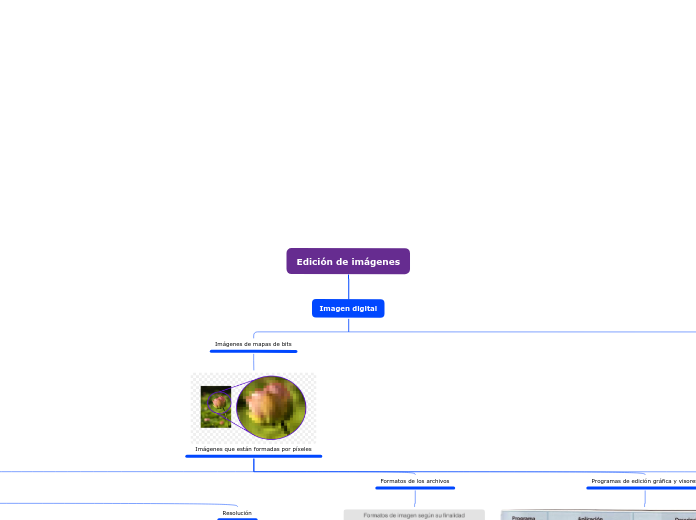Select 'Imágenes que están formadas por píxeles' caption
The image size is (696, 520).
pyautogui.click(x=253, y=449)
